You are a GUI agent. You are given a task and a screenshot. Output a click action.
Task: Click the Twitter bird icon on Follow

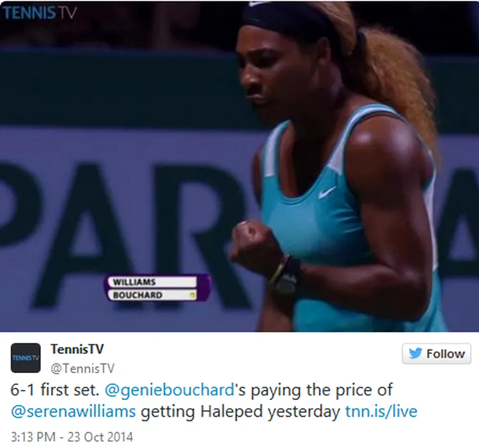click(416, 353)
